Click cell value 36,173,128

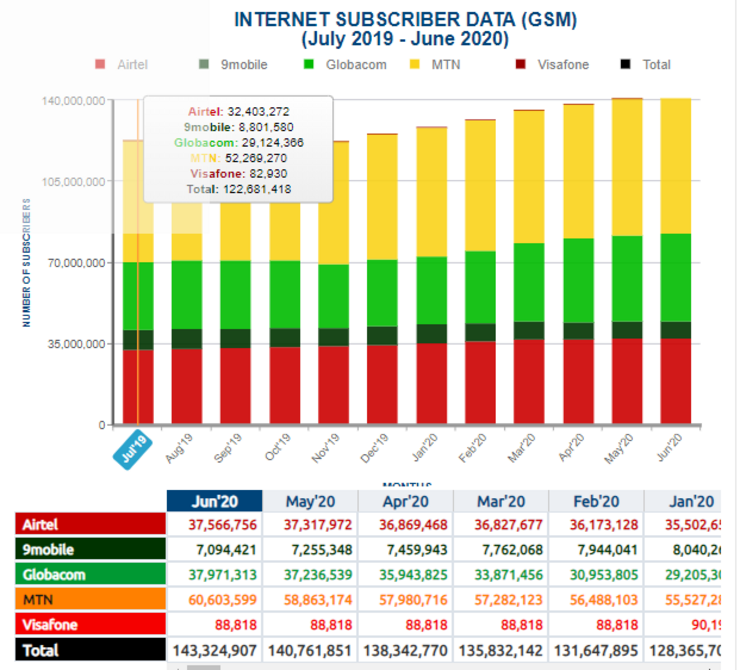(x=604, y=525)
